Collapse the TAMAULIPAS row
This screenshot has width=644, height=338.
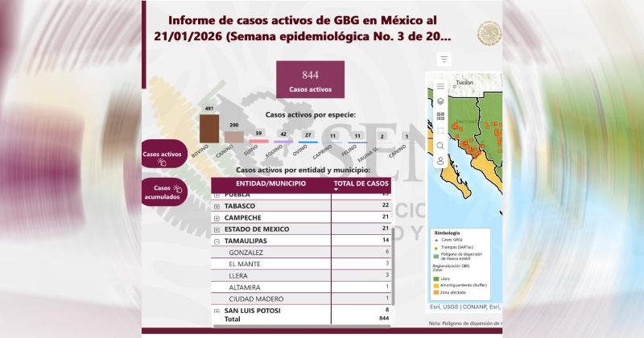point(217,241)
